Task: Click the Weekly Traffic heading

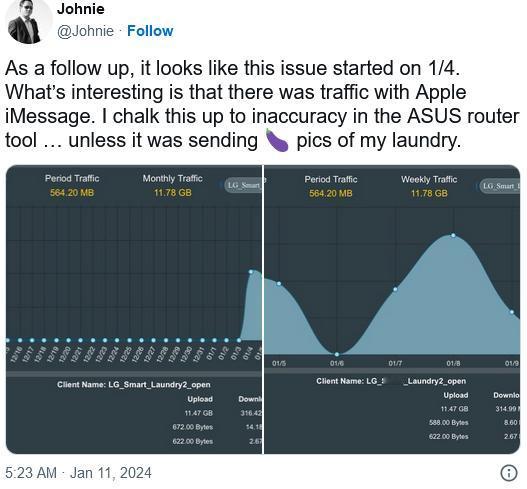Action: (429, 179)
